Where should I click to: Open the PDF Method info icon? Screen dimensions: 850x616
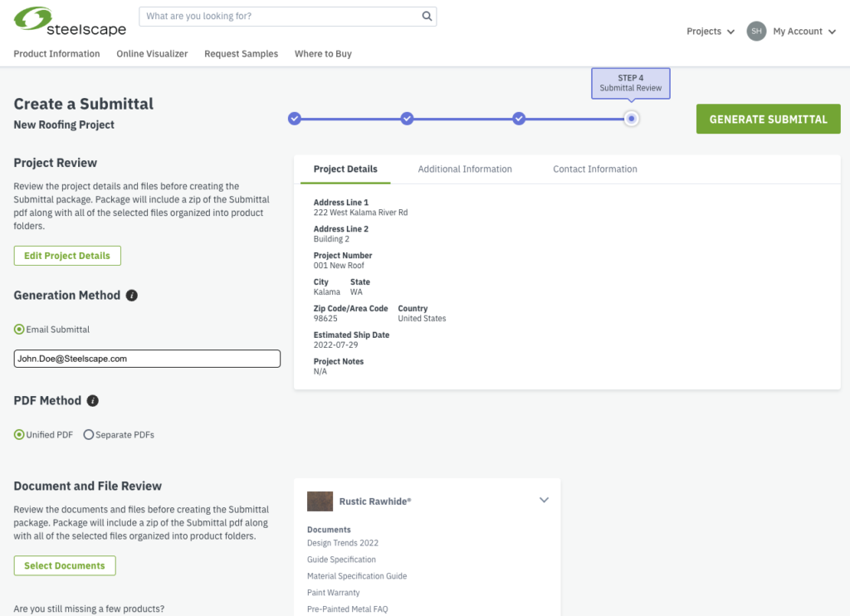(x=93, y=401)
